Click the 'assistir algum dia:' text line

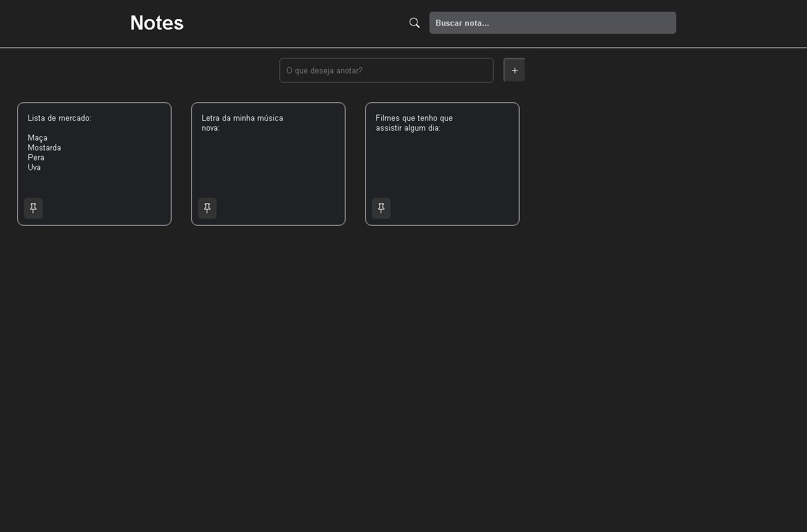[408, 128]
